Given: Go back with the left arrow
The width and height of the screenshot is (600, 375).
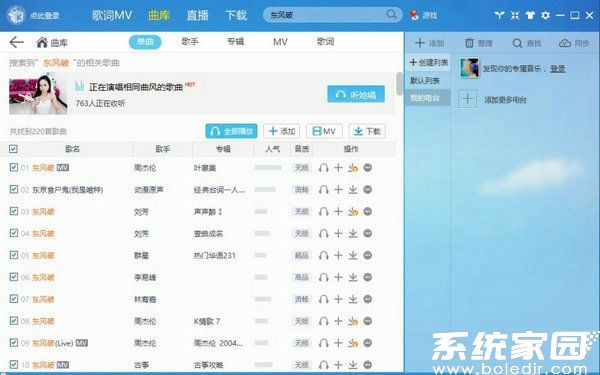Looking at the screenshot, I should point(16,42).
